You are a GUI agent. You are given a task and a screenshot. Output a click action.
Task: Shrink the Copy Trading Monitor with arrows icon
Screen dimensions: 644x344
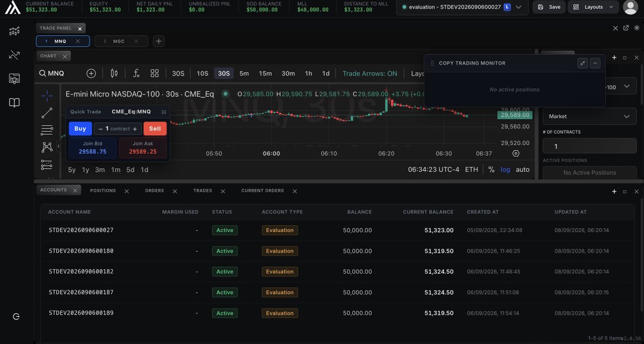[x=582, y=63]
